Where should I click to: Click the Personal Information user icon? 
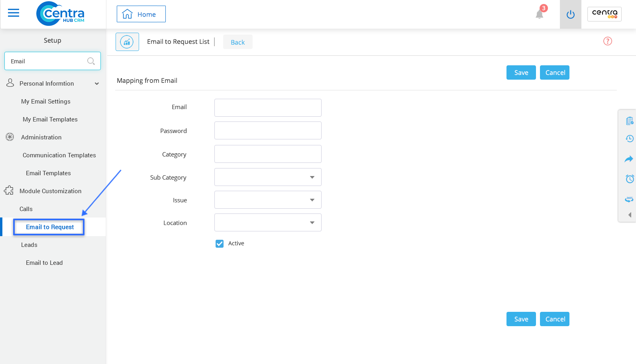click(x=10, y=83)
